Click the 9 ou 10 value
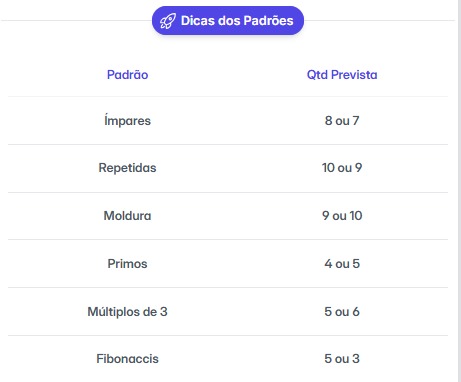461x382 pixels. tap(342, 216)
